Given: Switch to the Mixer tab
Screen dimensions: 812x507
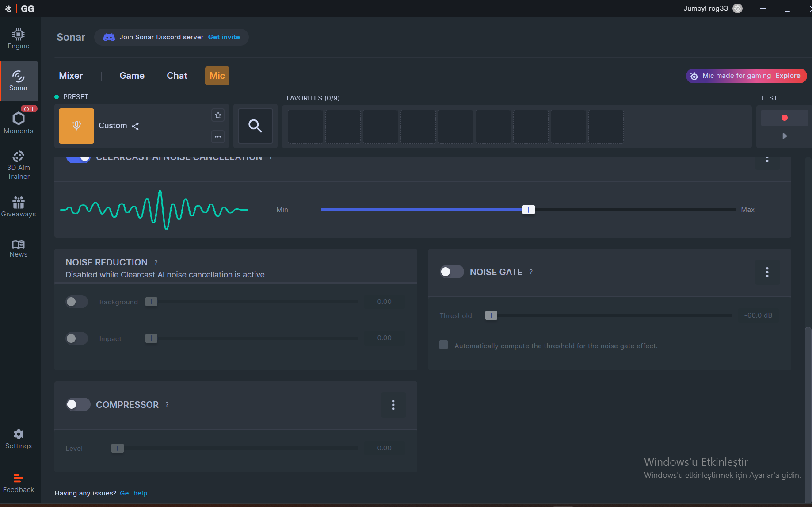Looking at the screenshot, I should [x=71, y=76].
